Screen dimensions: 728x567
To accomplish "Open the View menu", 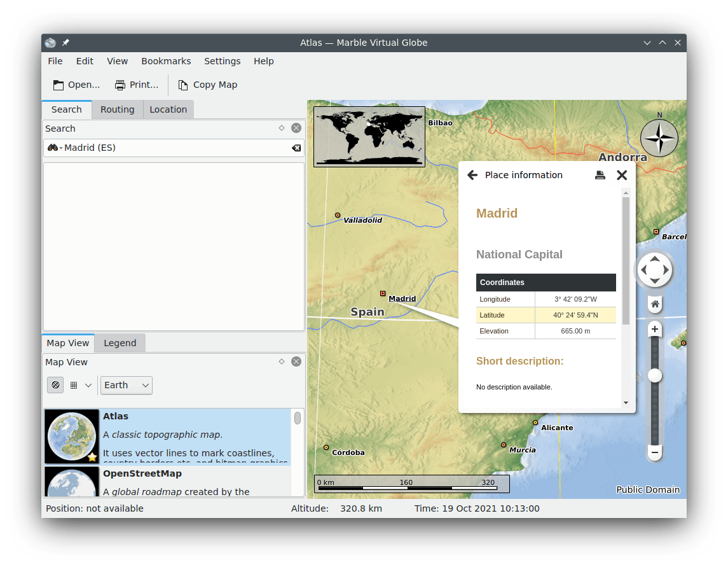I will tap(117, 61).
